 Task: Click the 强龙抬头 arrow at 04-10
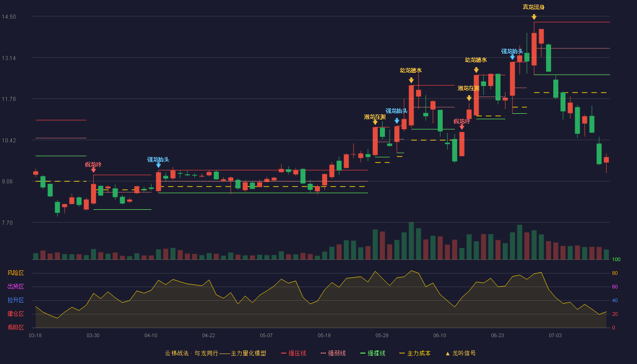tap(158, 165)
